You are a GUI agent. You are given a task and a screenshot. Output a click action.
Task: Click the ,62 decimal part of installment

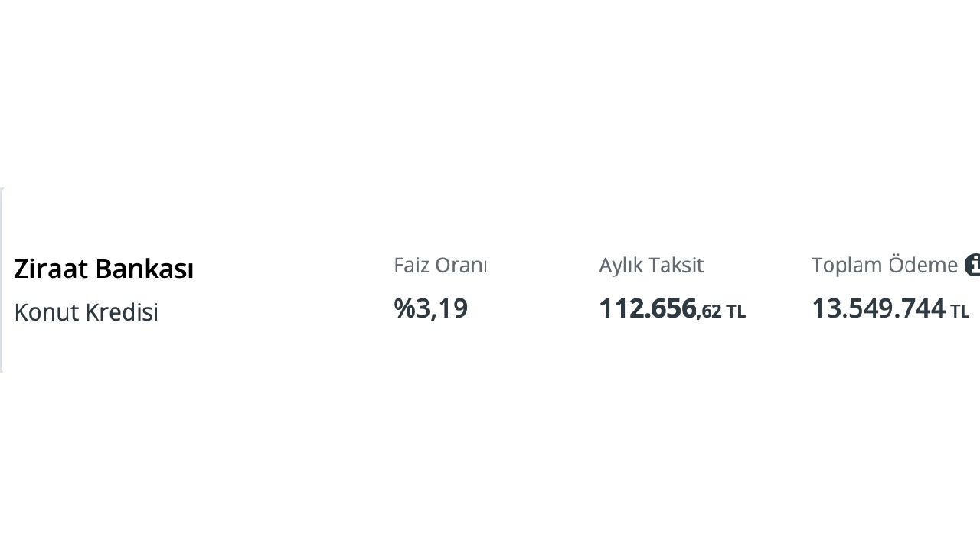(710, 311)
